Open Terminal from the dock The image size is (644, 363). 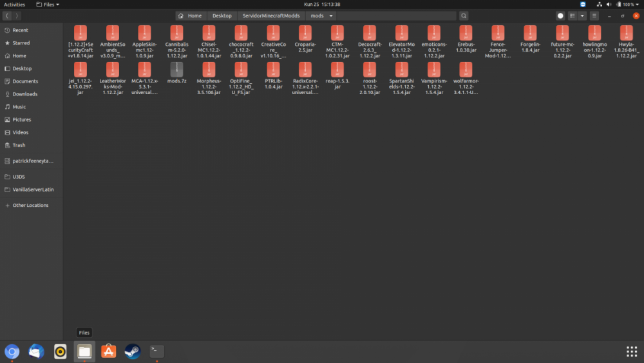tap(156, 351)
